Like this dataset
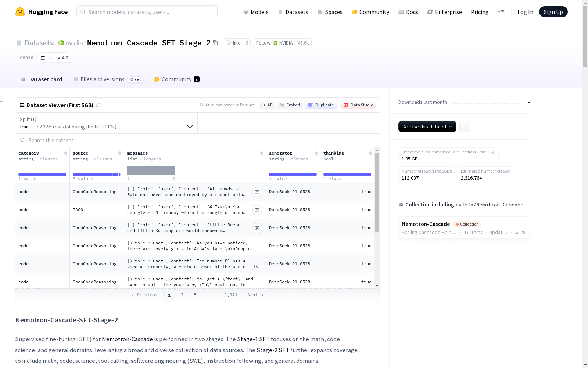 (x=233, y=43)
